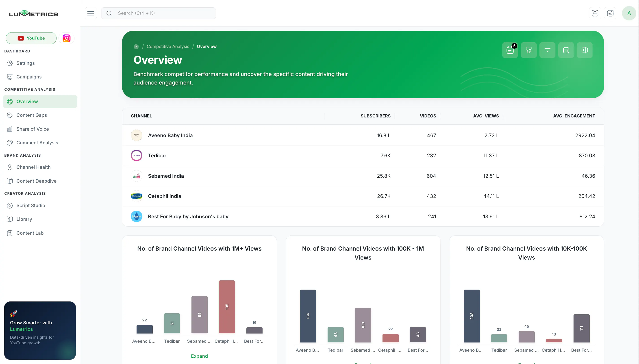The width and height of the screenshot is (639, 364).
Task: Open Script Studio
Action: 40,206
